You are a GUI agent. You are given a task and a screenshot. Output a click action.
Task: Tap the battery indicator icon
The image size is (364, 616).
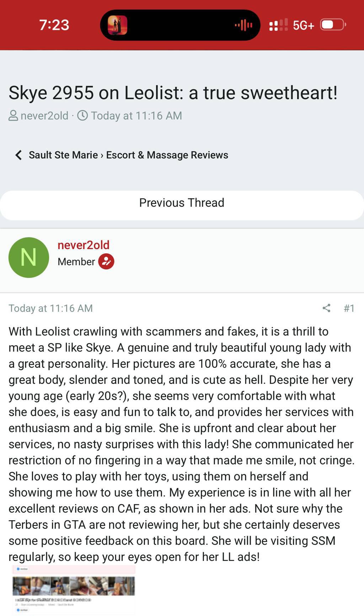(333, 25)
